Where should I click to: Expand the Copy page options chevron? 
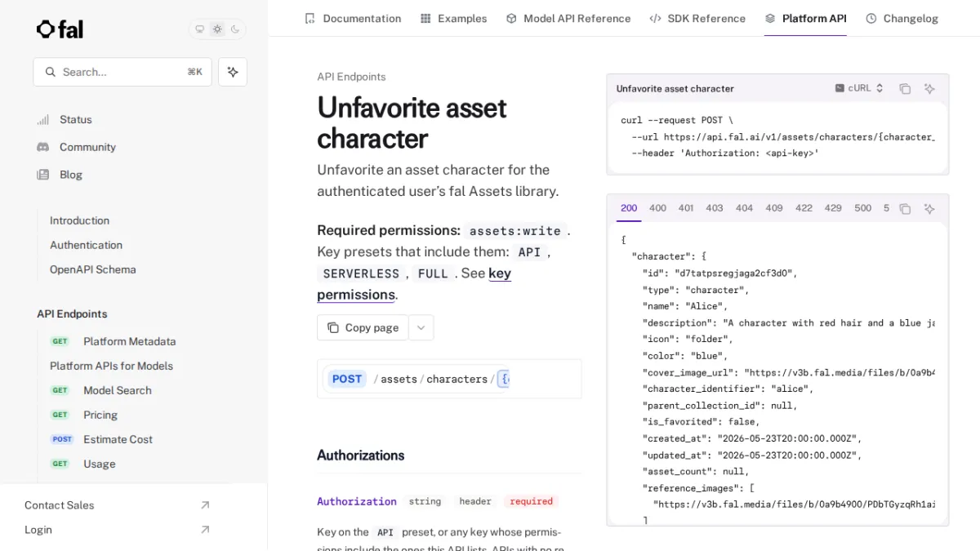pos(421,327)
